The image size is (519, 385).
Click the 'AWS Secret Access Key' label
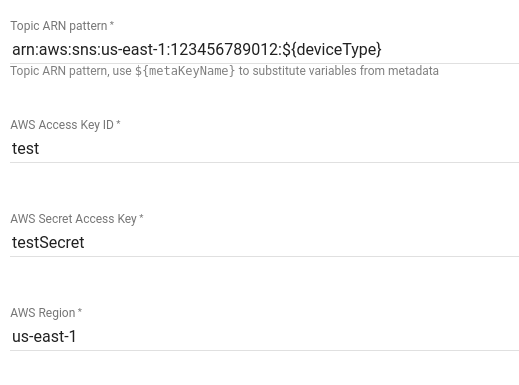tap(73, 219)
